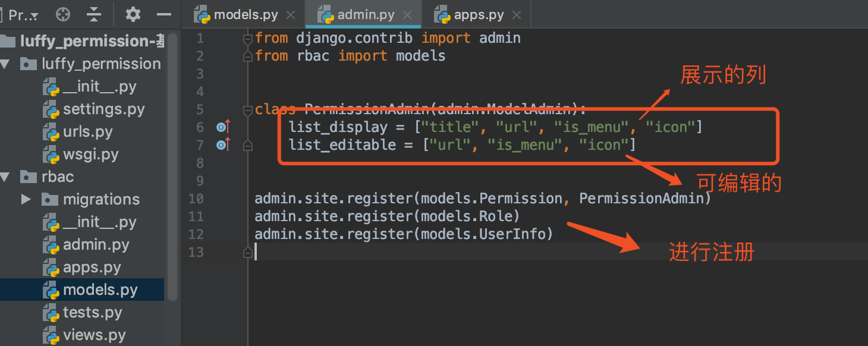Collapse the luffy_permission package folder
Image resolution: width=868 pixels, height=346 pixels.
click(x=5, y=64)
